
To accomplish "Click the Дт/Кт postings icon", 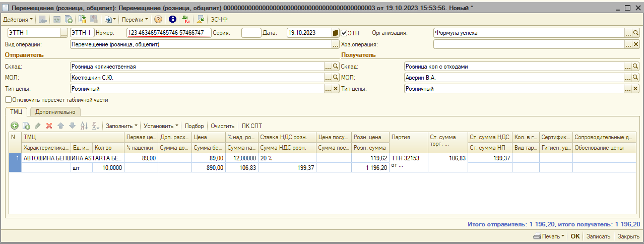I will 186,20.
